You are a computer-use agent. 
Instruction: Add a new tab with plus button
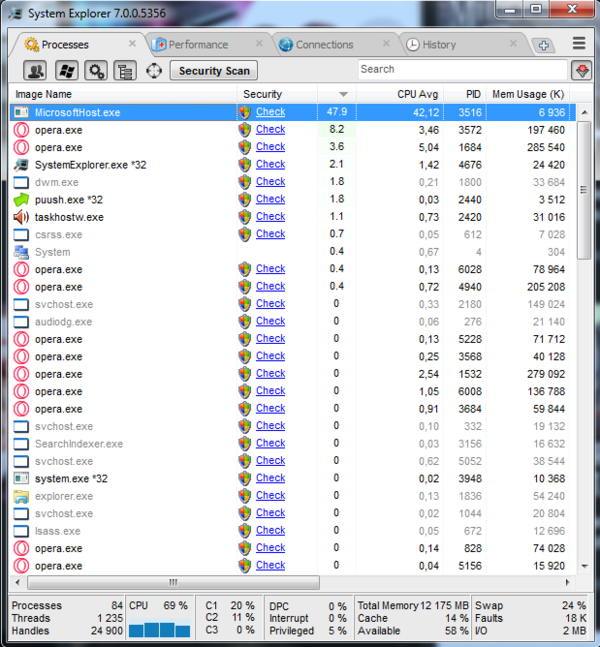click(x=543, y=45)
